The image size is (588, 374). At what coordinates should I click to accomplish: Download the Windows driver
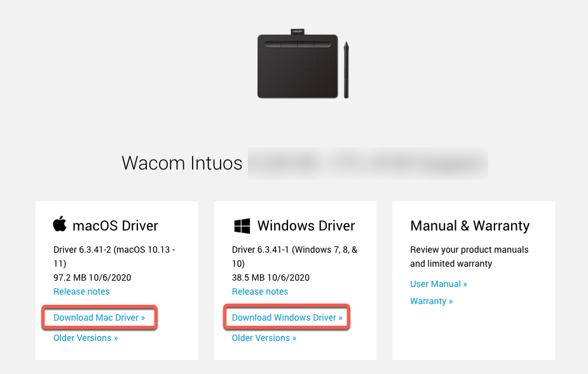(286, 317)
